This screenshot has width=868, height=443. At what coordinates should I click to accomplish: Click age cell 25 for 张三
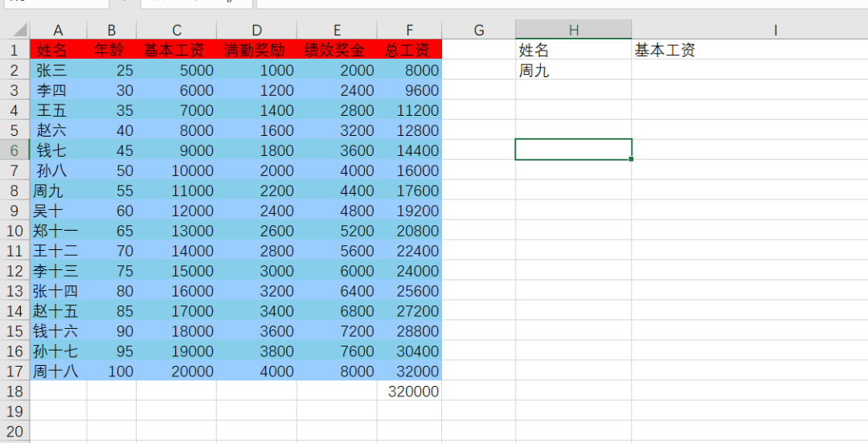[x=111, y=70]
